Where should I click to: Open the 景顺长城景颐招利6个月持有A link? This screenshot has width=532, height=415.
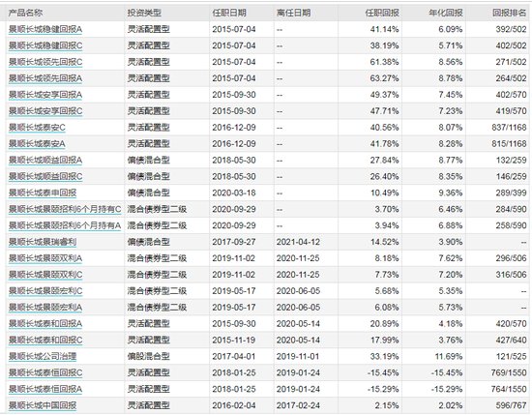[65, 225]
